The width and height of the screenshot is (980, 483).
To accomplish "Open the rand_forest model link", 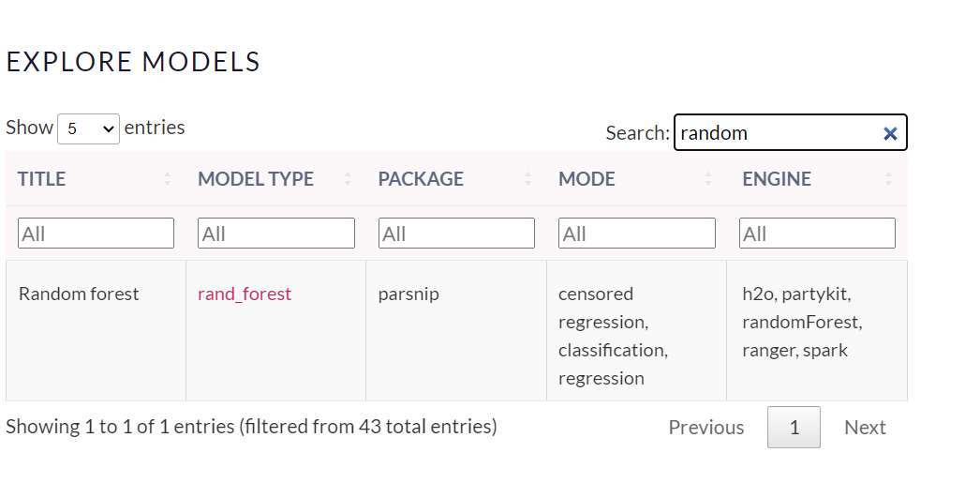I will click(245, 294).
